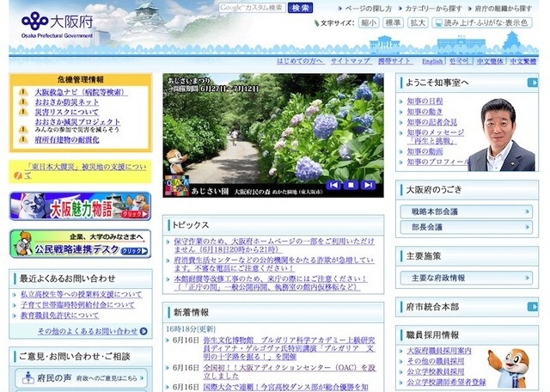Open the 読み上げ・ふりがな・表示色 button
The image size is (550, 392).
(x=482, y=23)
